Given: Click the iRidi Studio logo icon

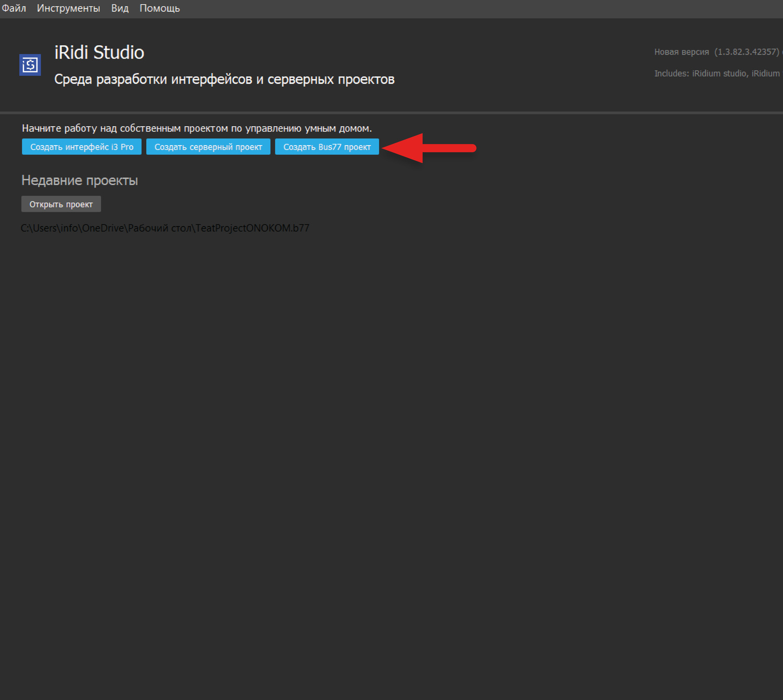Looking at the screenshot, I should [30, 65].
